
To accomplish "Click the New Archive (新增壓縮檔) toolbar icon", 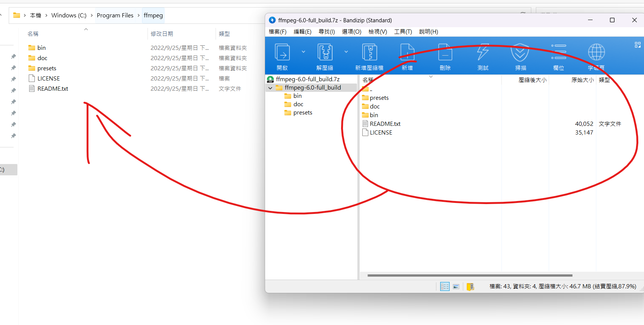I will tap(369, 52).
